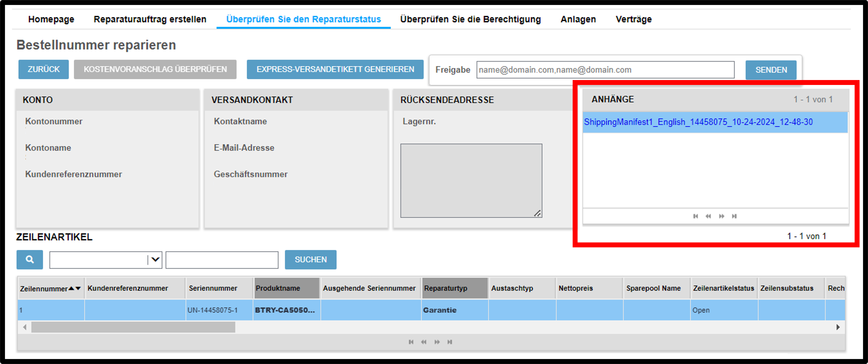Select Überprüfen Sie den Reparaturstatus tab
Image resolution: width=868 pixels, height=364 pixels.
click(304, 19)
